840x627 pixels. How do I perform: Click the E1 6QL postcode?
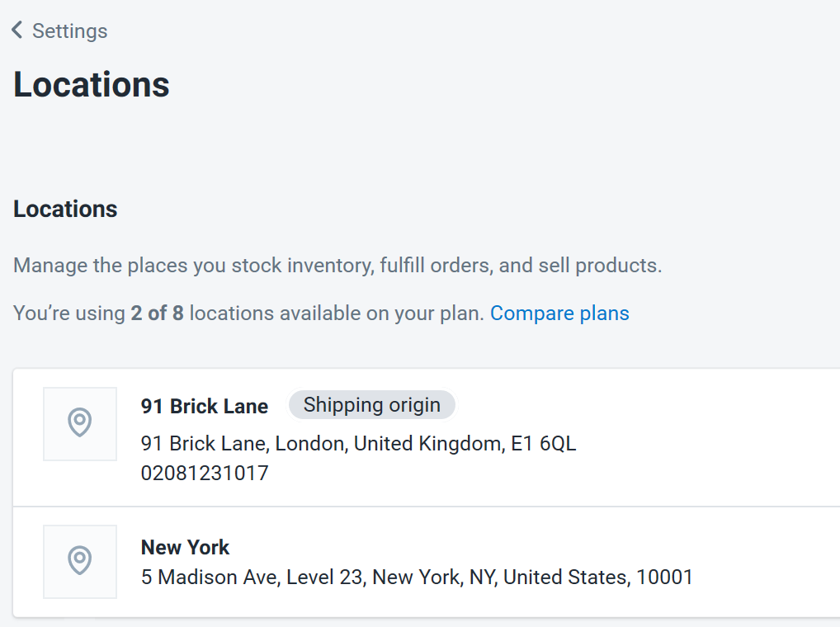coord(543,444)
